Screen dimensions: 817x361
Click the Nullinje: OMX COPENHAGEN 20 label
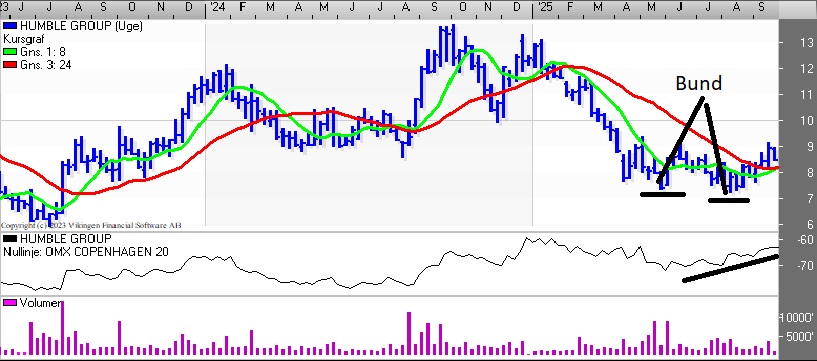coord(86,252)
